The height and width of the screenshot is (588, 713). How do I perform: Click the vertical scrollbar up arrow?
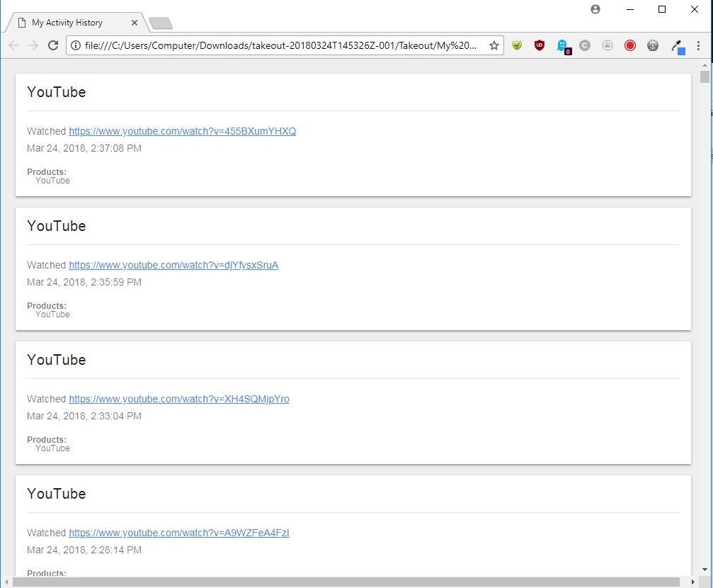click(x=705, y=65)
